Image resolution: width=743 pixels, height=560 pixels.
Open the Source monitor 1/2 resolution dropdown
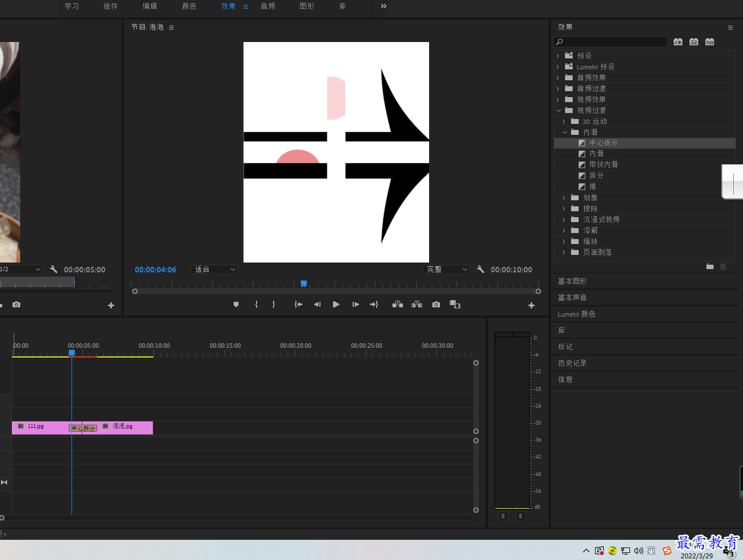pos(21,269)
